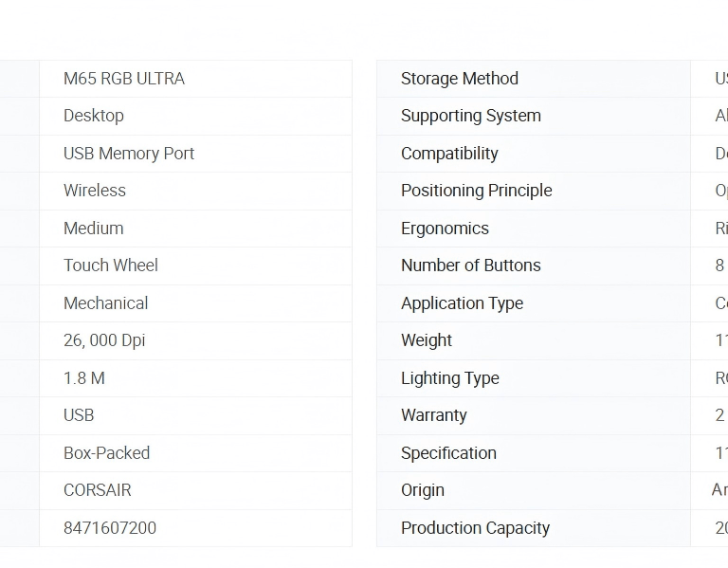Click the Storage Method label
This screenshot has height=568, width=728.
tap(460, 79)
